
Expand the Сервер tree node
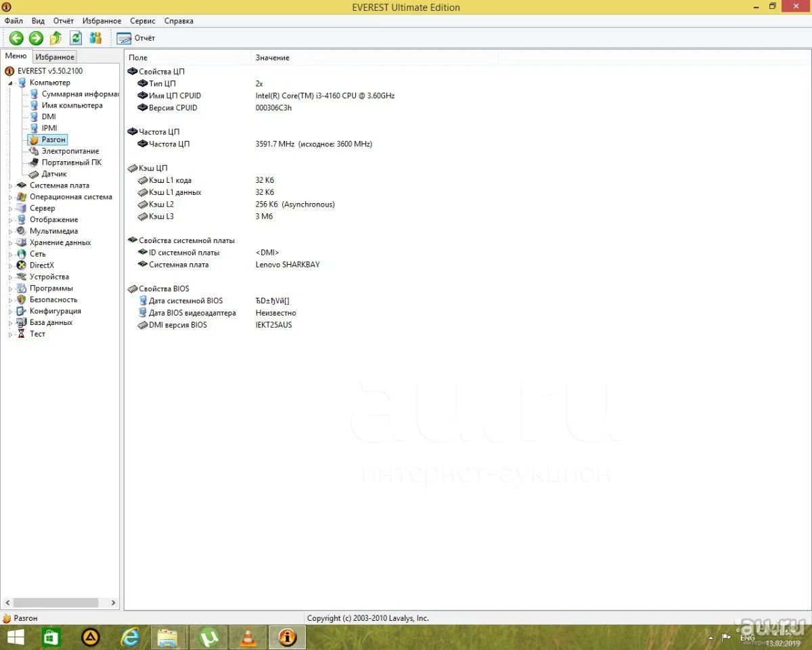tap(11, 209)
